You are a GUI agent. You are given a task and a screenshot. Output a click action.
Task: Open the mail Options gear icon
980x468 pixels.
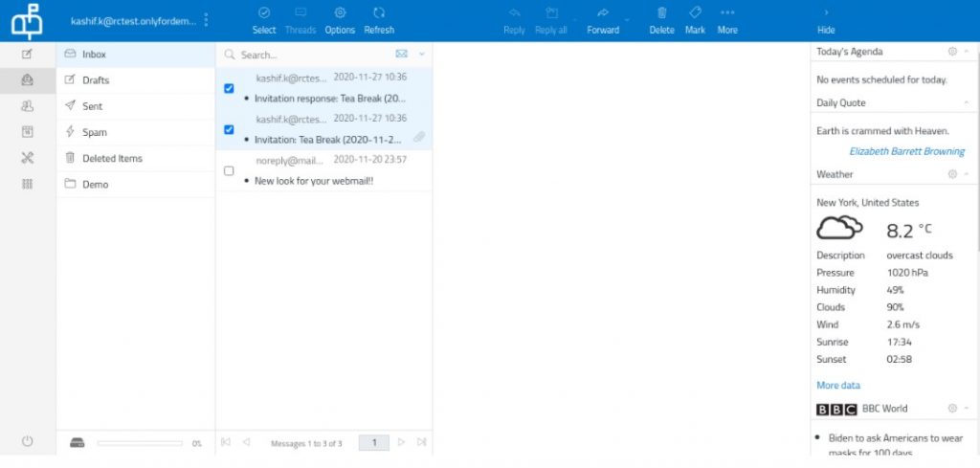[x=340, y=13]
